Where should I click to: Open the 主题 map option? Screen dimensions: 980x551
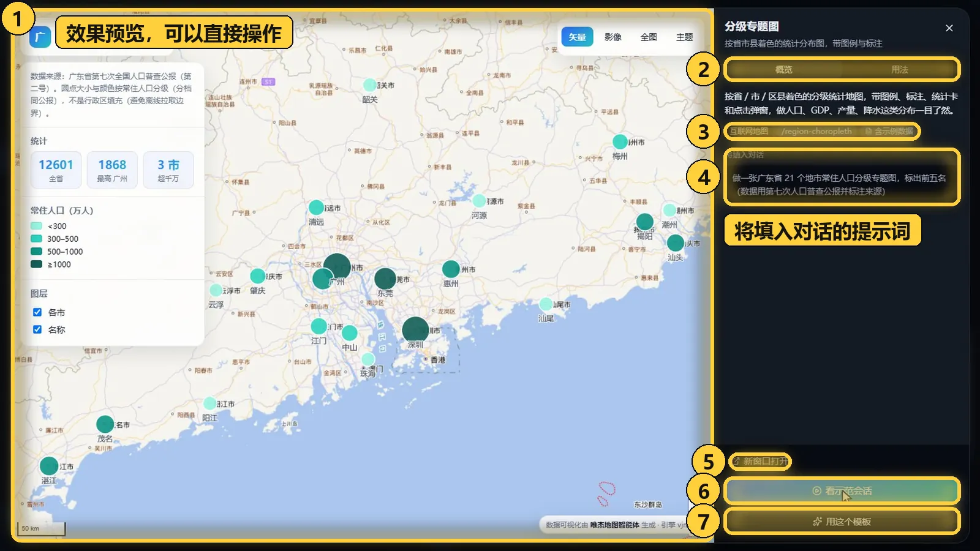click(x=684, y=37)
